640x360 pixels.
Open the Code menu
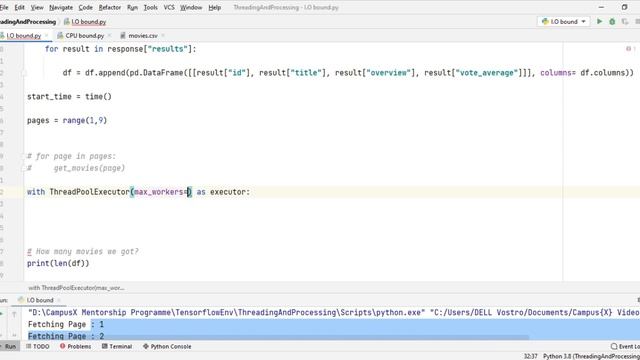[x=85, y=7]
